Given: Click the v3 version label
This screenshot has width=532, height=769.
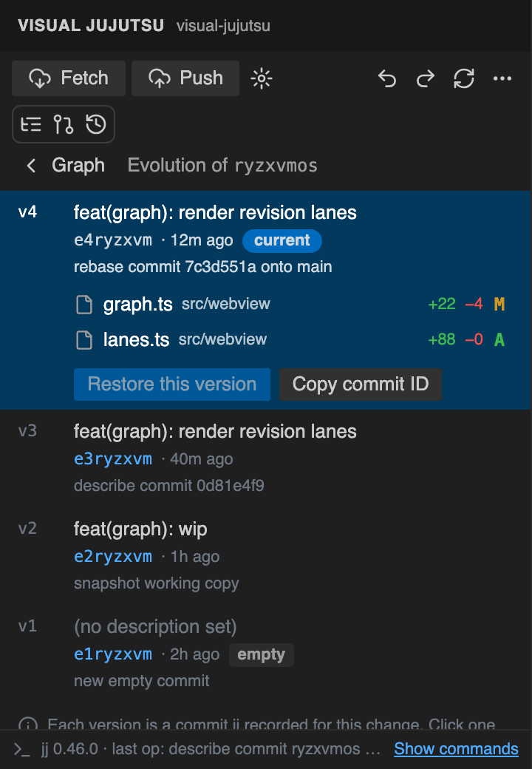Looking at the screenshot, I should pos(27,431).
